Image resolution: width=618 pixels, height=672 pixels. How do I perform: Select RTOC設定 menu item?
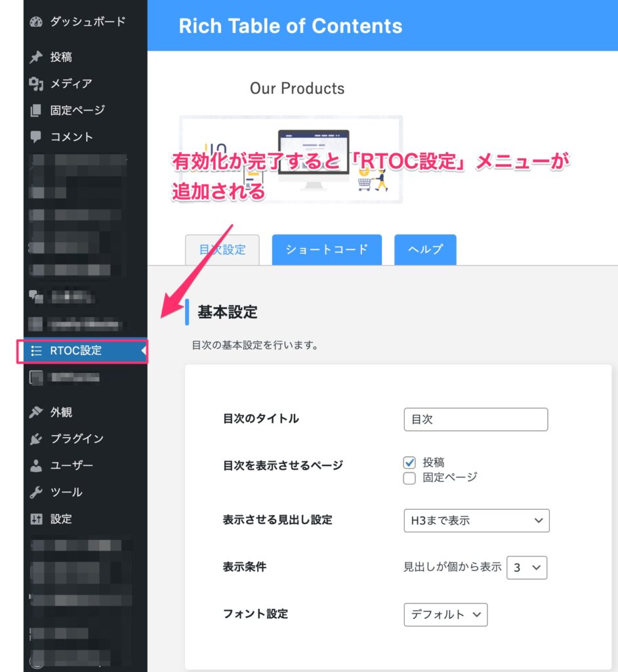coord(85,351)
